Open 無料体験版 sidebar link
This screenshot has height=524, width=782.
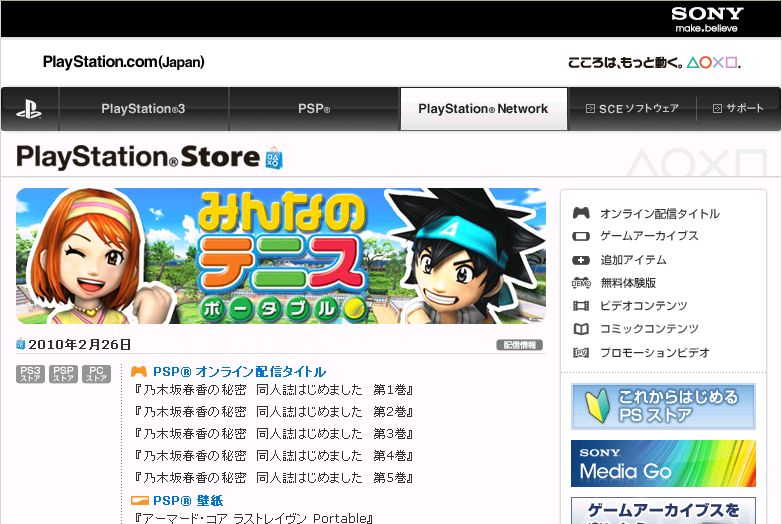tap(628, 283)
